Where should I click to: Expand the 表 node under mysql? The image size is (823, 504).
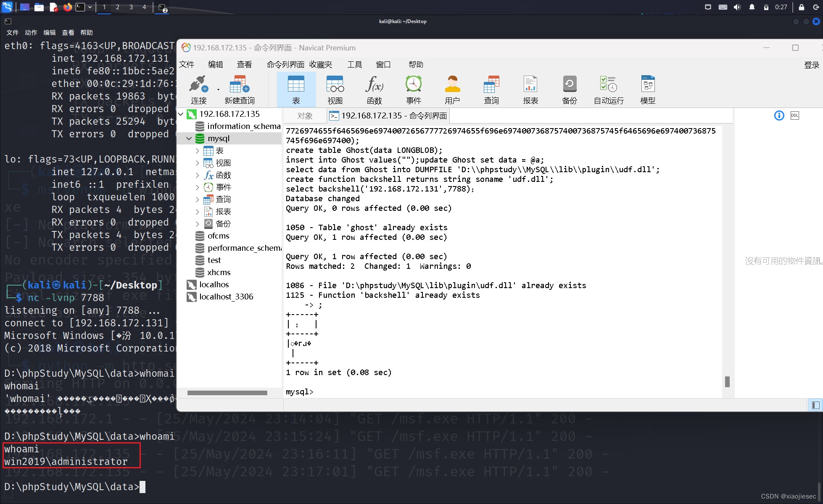[198, 150]
